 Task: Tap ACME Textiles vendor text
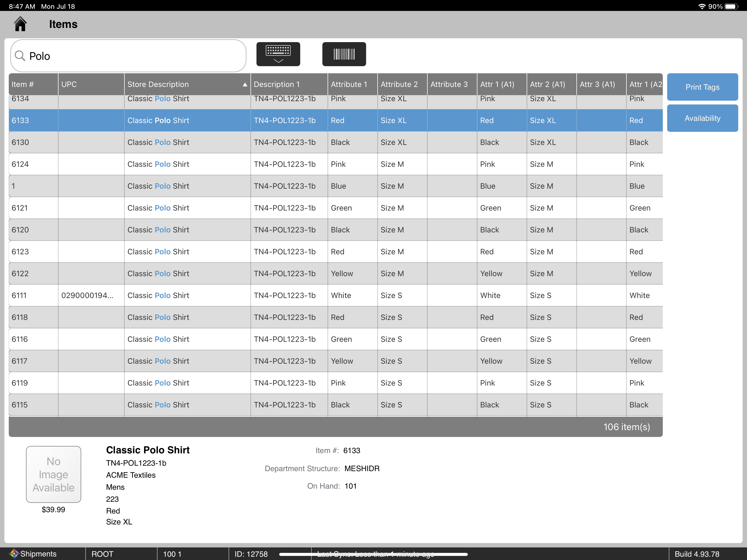131,475
